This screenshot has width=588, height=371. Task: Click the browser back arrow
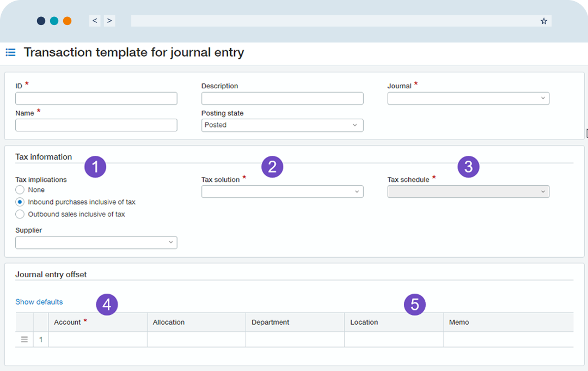click(x=95, y=21)
